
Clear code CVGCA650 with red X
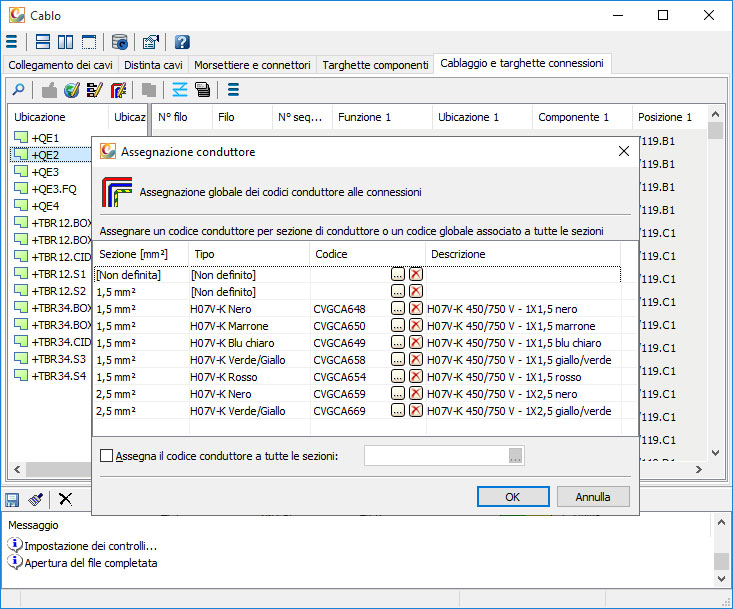(416, 325)
